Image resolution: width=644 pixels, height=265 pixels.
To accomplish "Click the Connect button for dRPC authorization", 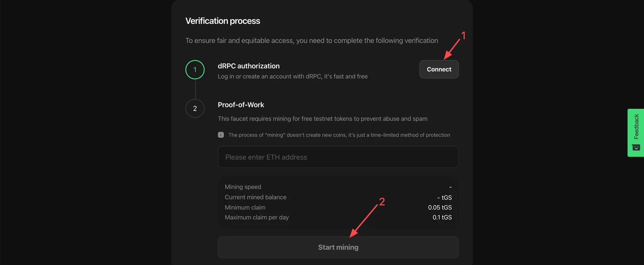I will (x=439, y=69).
